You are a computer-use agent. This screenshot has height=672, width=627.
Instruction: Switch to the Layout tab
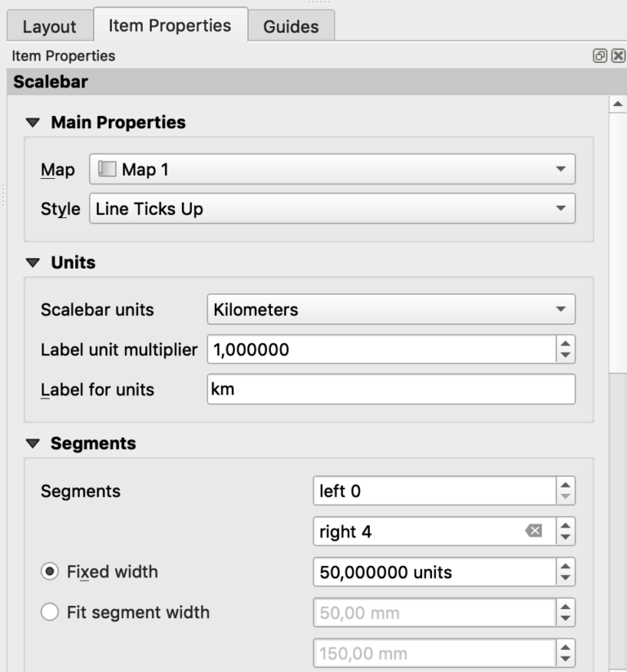(50, 27)
